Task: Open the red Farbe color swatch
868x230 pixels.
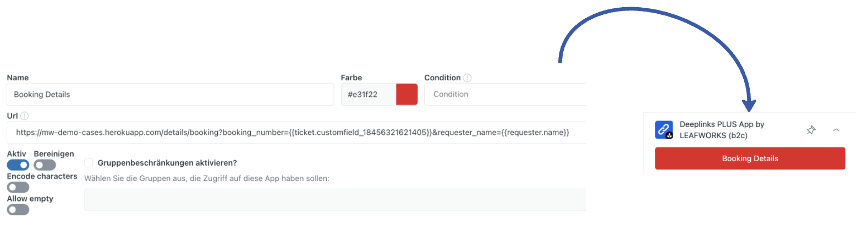Action: 407,95
